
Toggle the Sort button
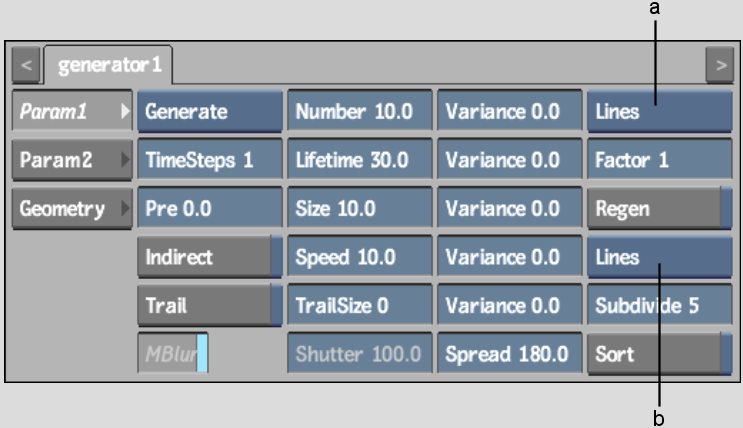(660, 354)
